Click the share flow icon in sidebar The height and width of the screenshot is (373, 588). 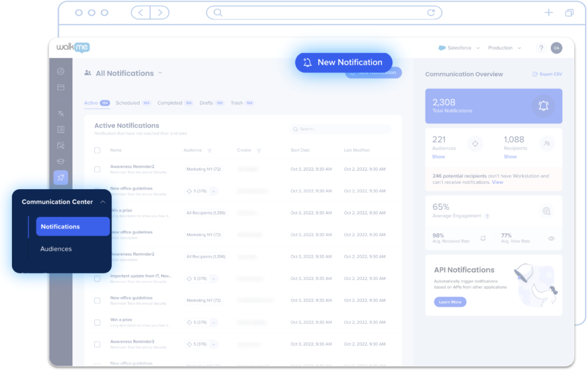61,145
